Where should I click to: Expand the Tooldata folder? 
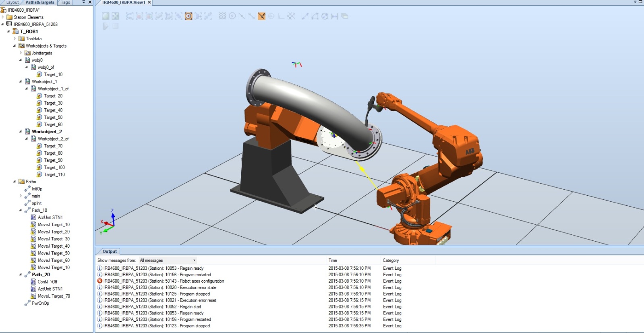(15, 39)
